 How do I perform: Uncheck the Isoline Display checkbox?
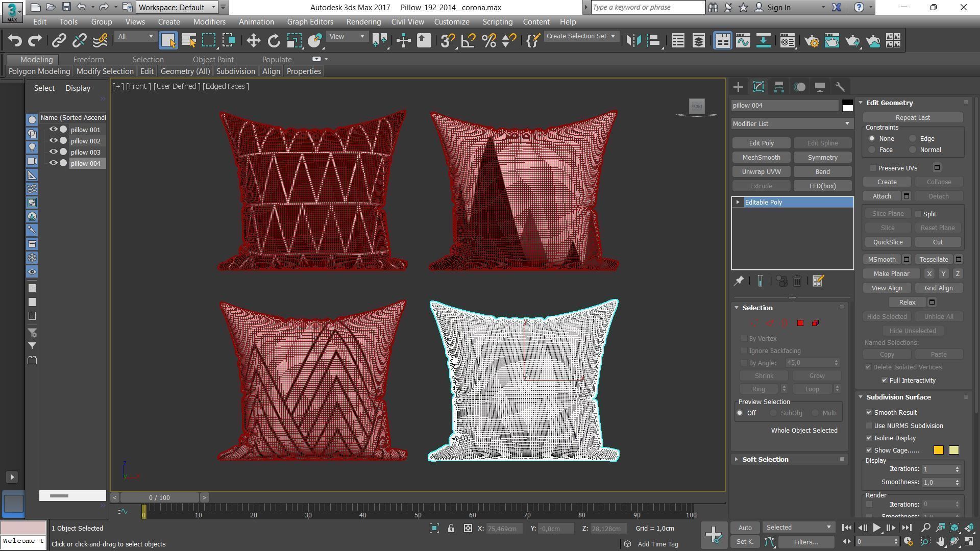tap(869, 438)
